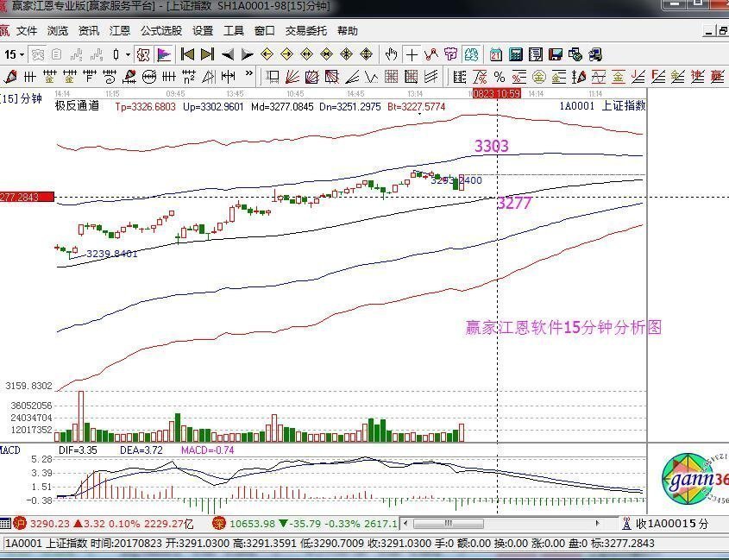Open the 文件 menu
Viewport: 729px width, 560px height.
coord(27,31)
